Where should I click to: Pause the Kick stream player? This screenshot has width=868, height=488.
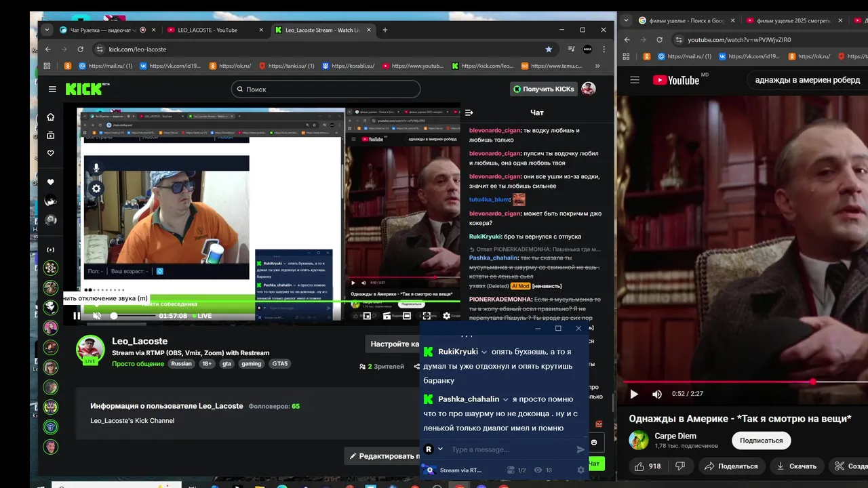(x=77, y=316)
